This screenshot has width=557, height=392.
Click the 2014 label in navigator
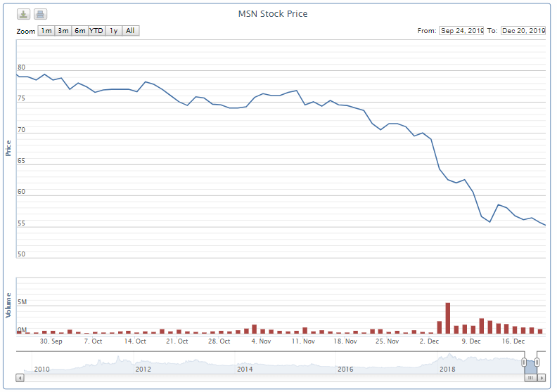tap(245, 370)
